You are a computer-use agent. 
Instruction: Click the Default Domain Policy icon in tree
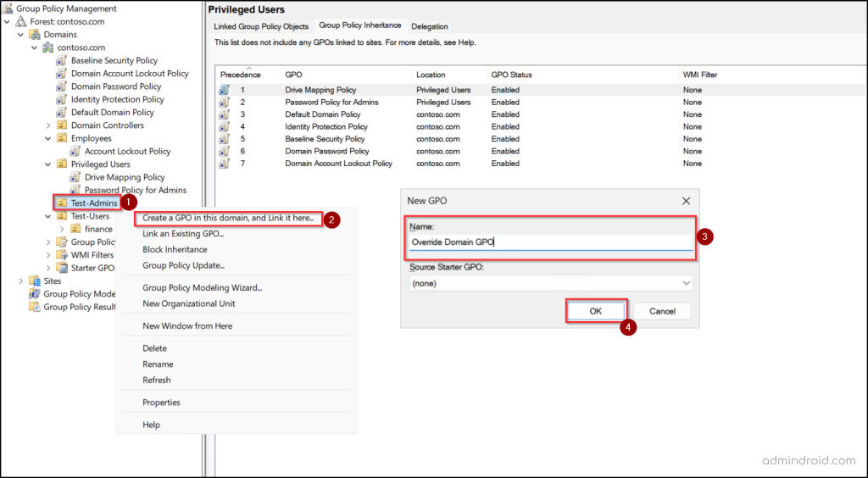pos(61,113)
